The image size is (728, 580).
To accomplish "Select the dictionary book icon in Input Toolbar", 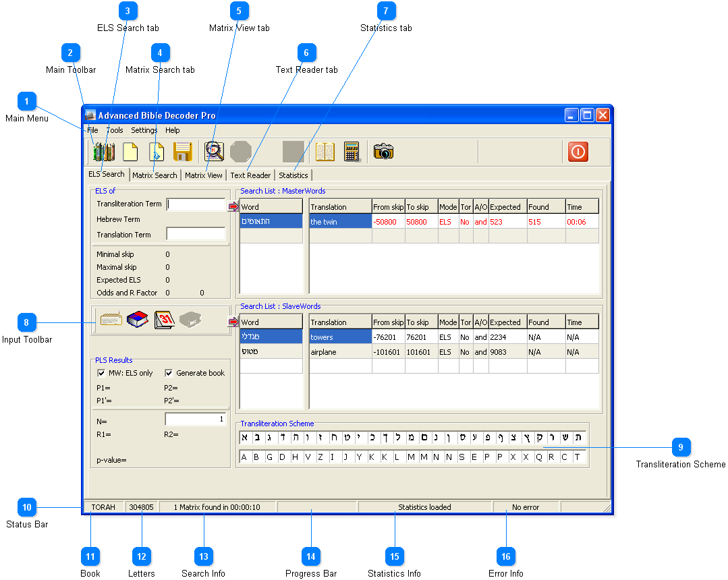I will pyautogui.click(x=137, y=320).
